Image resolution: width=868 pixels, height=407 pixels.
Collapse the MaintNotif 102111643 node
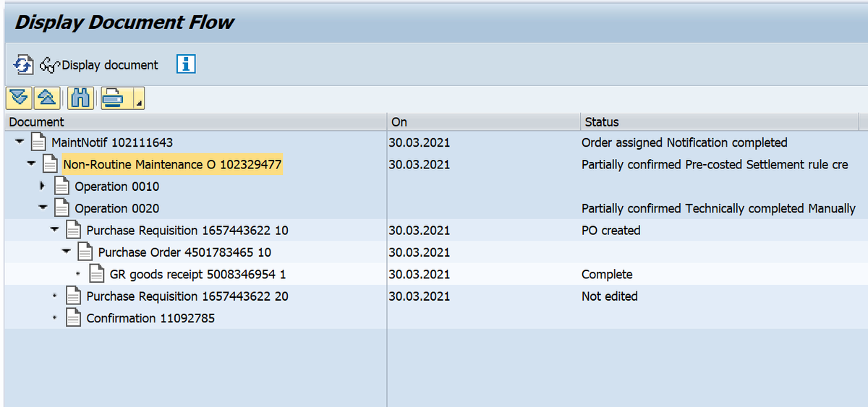tap(20, 142)
